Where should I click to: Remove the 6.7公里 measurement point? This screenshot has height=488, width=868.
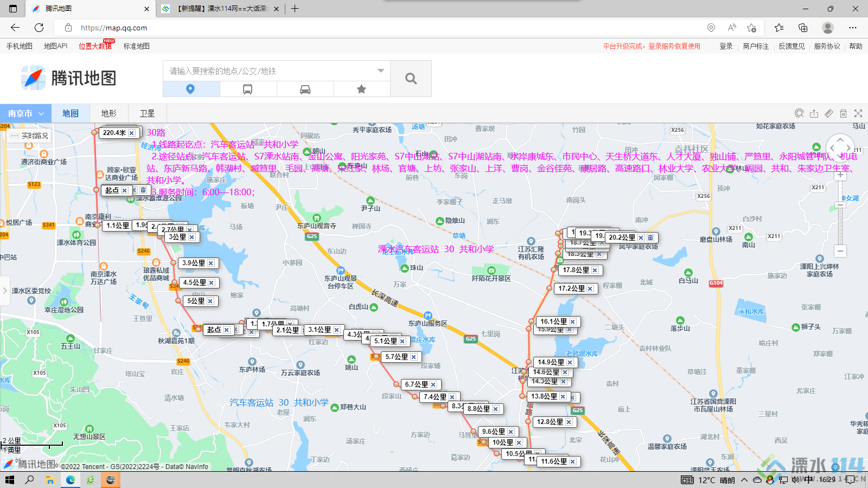pos(433,384)
